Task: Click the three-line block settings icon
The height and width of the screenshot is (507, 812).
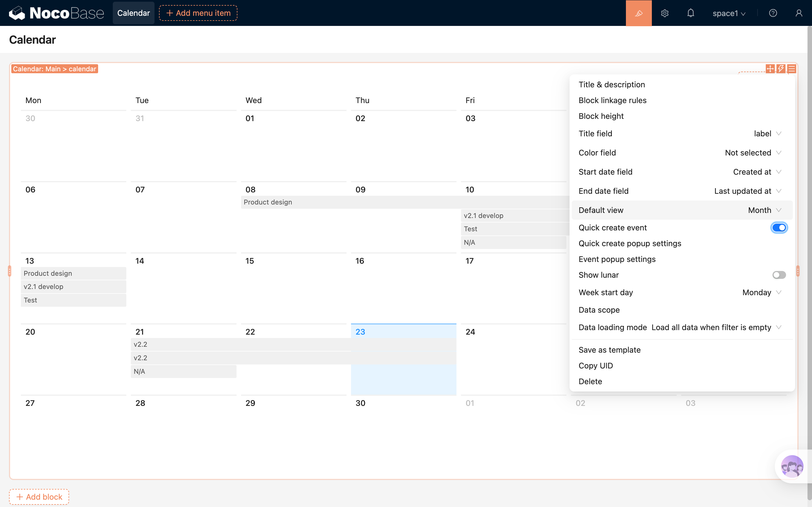Action: tap(791, 69)
